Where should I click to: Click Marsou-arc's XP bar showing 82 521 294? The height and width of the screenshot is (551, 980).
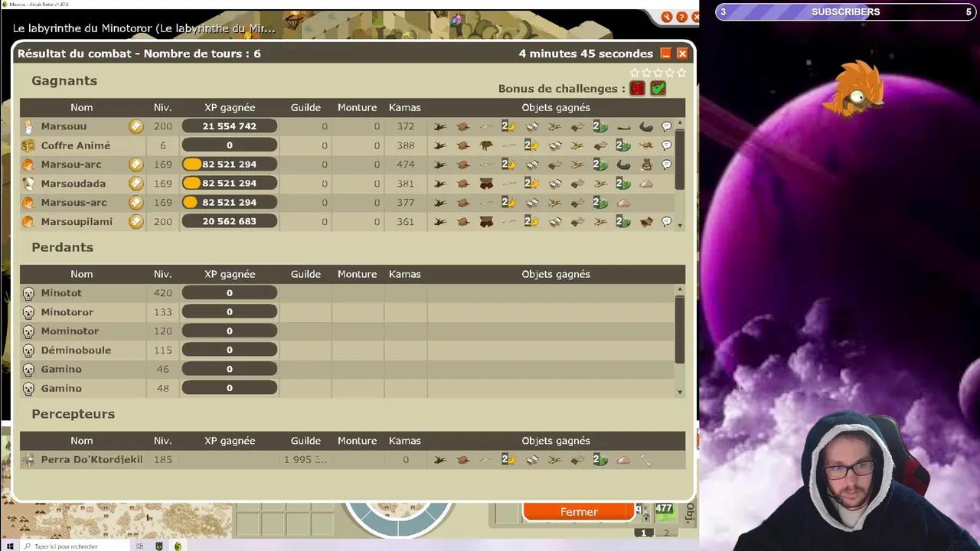tap(229, 165)
